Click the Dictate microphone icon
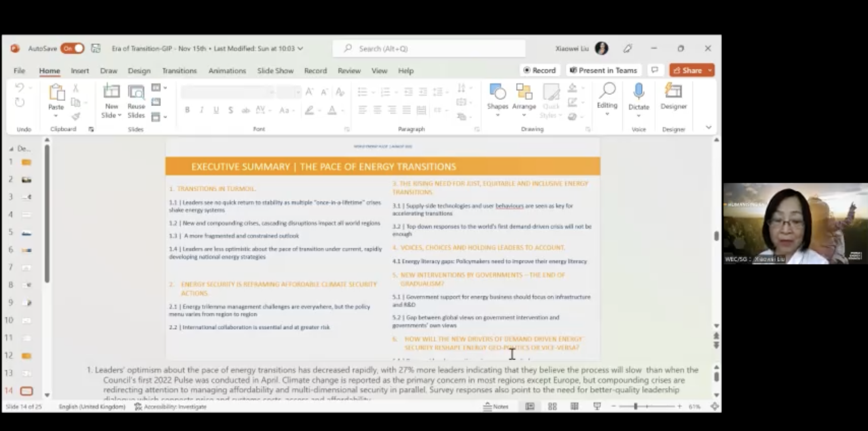 [639, 92]
